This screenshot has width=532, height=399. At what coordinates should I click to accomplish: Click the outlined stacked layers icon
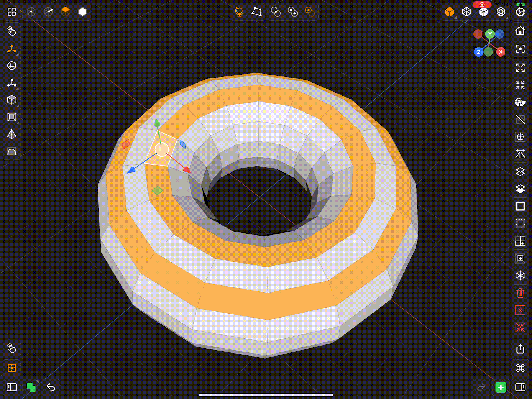point(520,172)
